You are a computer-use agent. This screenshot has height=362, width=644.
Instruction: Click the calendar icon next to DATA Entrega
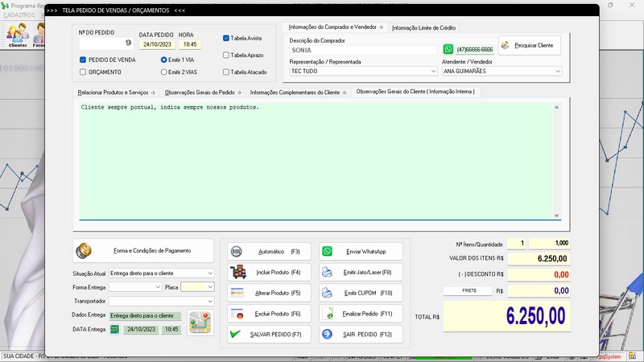(x=114, y=329)
